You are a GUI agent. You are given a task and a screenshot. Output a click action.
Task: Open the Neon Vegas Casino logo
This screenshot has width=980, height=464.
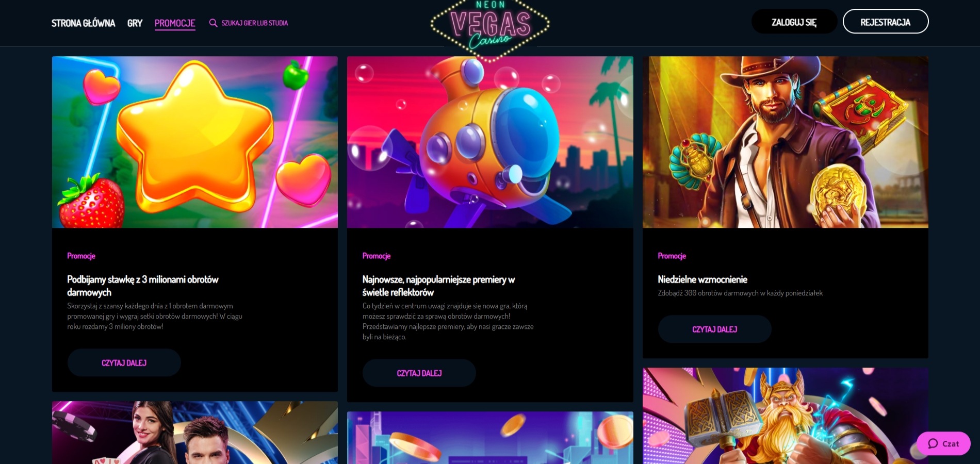pyautogui.click(x=490, y=28)
